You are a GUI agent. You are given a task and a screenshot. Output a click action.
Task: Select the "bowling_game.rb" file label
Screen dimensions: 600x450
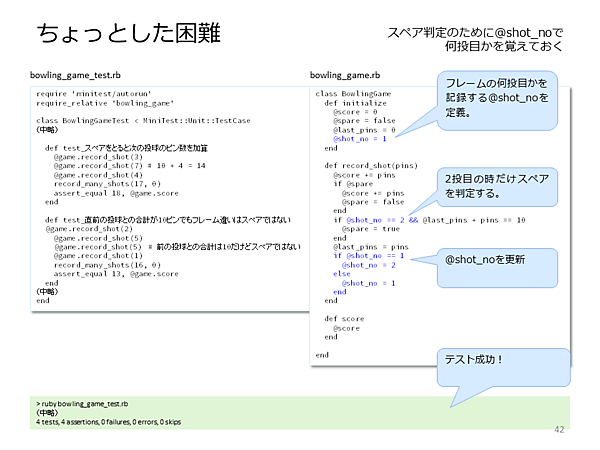[345, 75]
